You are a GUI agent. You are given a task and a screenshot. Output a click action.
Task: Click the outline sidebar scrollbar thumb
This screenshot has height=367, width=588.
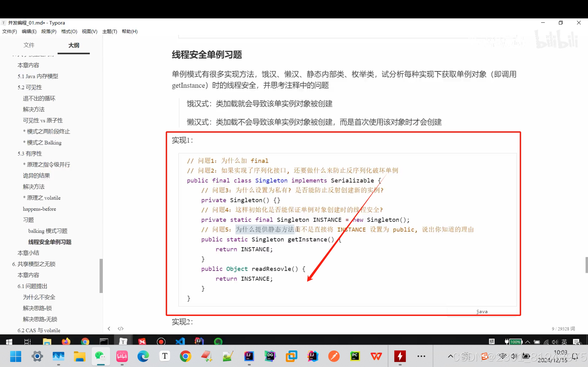[x=101, y=276]
